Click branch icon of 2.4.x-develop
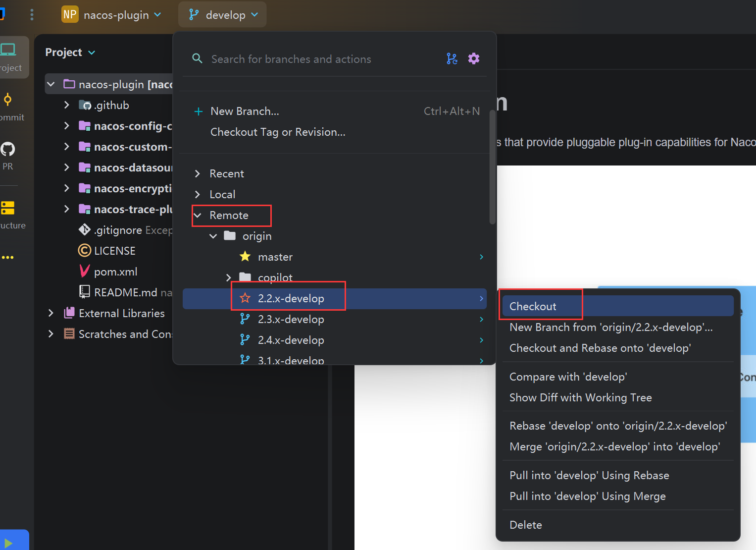 pos(245,340)
